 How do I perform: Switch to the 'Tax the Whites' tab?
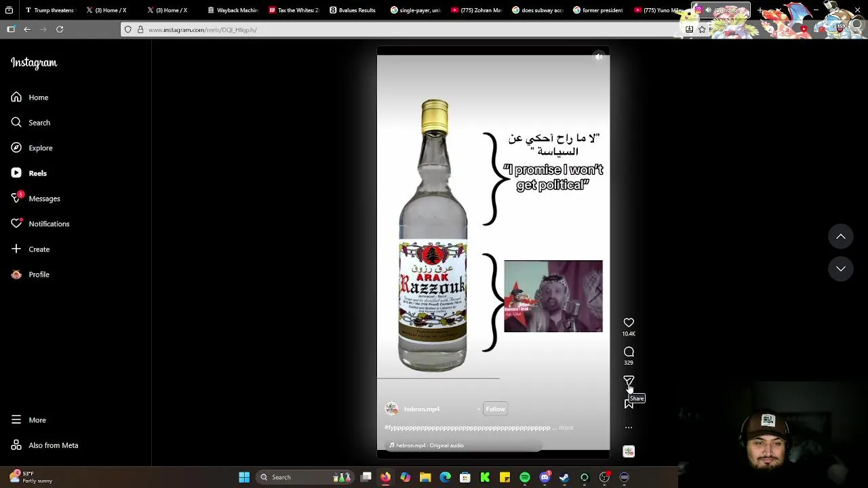coord(293,10)
